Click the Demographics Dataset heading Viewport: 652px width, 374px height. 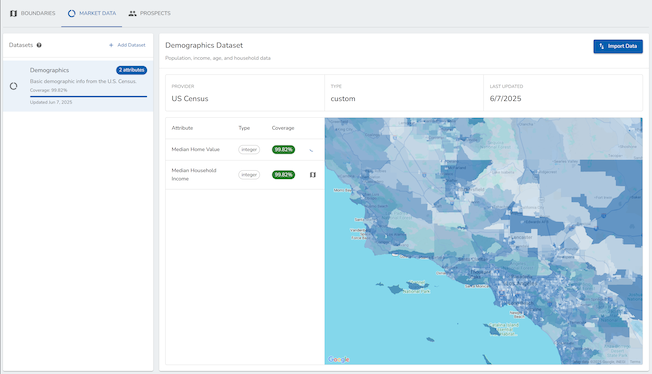(204, 45)
